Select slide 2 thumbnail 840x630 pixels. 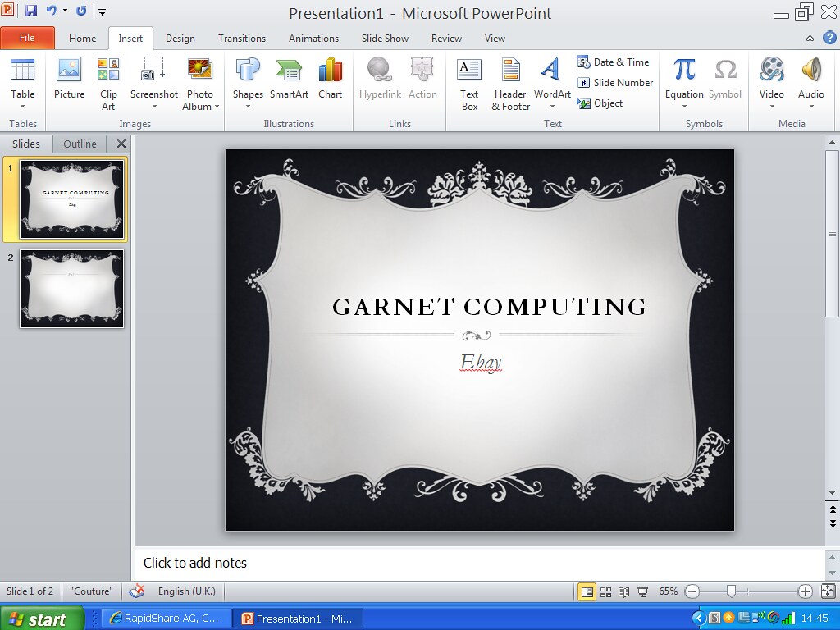(72, 288)
